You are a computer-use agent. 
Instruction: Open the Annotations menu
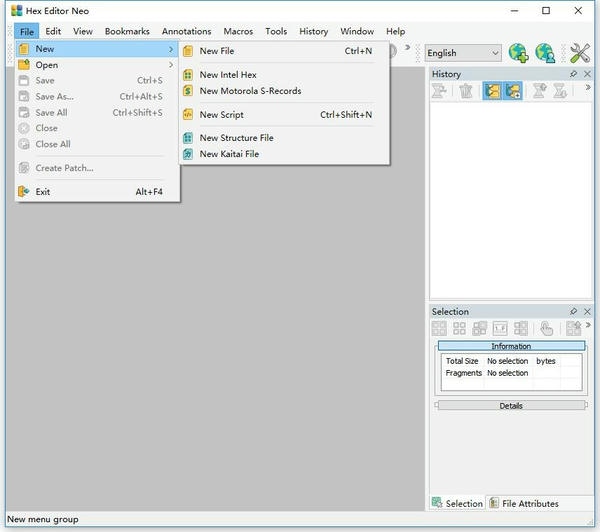pyautogui.click(x=186, y=31)
